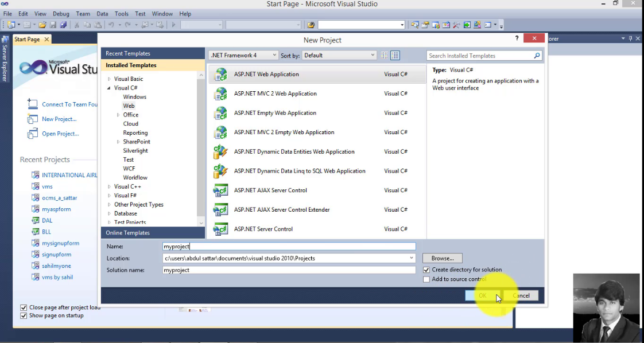This screenshot has width=644, height=343.
Task: Open the Toolbox hammer-and-wrench toolbar icon
Action: [456, 25]
